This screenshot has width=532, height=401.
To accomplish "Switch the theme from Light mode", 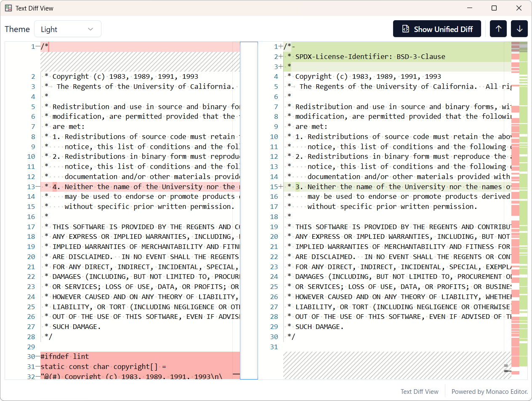I will point(67,29).
